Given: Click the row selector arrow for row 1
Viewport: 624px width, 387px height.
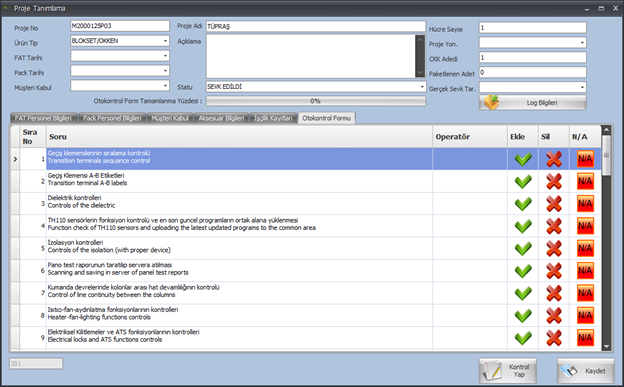Looking at the screenshot, I should click(x=15, y=159).
